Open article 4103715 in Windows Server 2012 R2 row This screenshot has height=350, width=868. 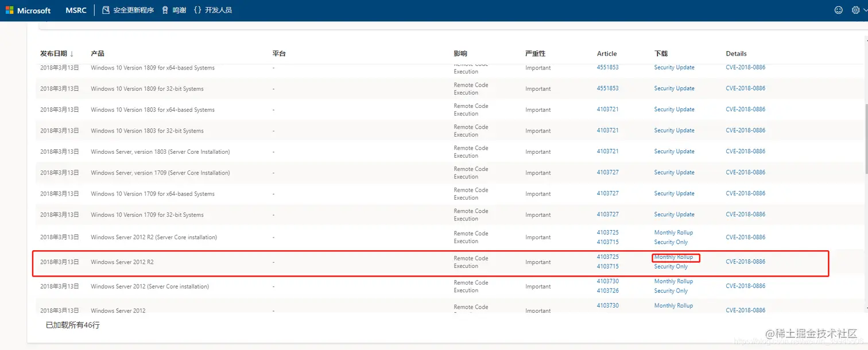pos(608,266)
